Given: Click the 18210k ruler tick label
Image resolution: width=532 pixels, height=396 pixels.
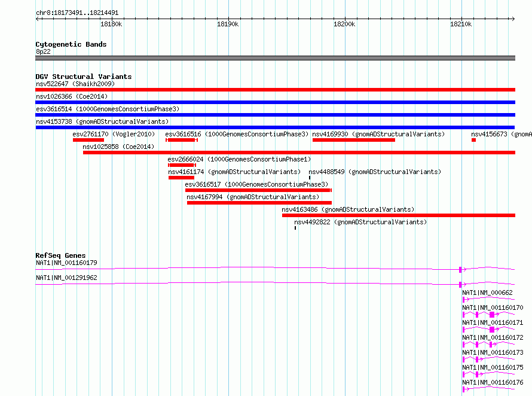Looking at the screenshot, I should tap(461, 24).
